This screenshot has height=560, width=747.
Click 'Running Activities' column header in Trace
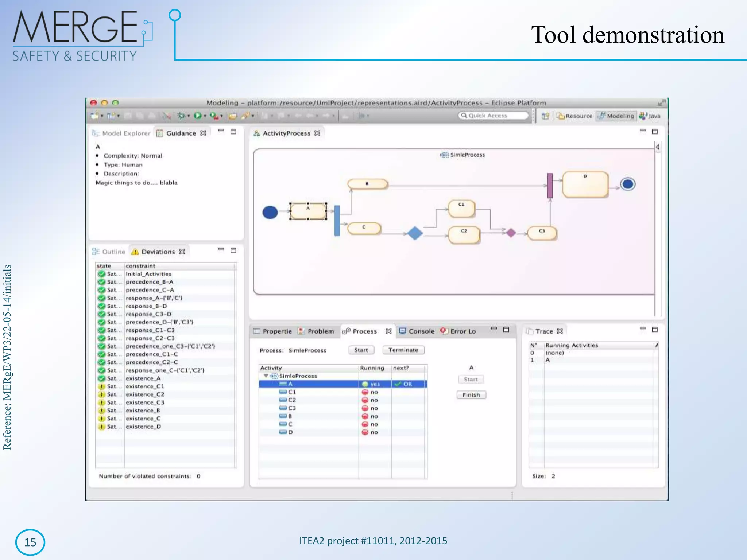(599, 345)
